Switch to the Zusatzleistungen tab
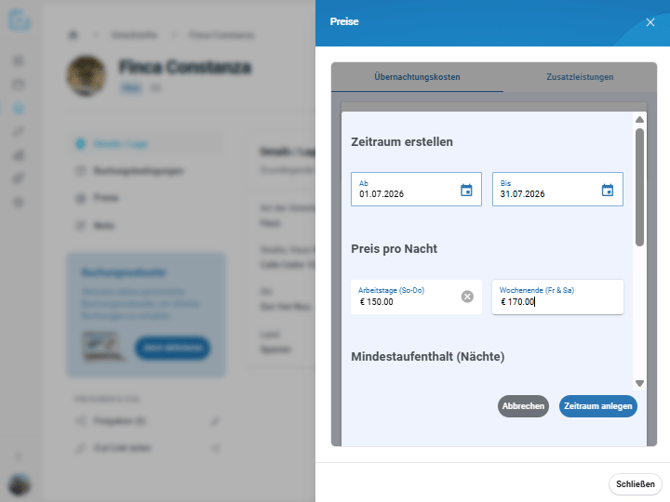Image resolution: width=670 pixels, height=502 pixels. click(580, 77)
